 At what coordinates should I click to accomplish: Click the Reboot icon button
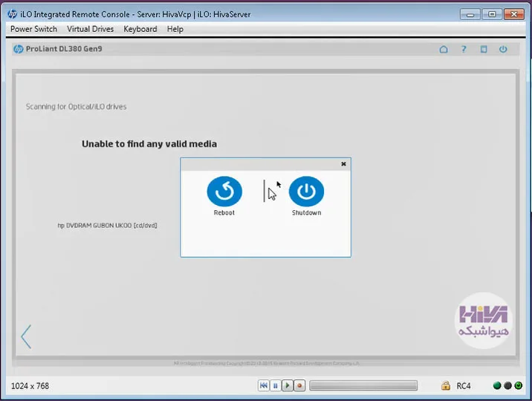(x=224, y=192)
